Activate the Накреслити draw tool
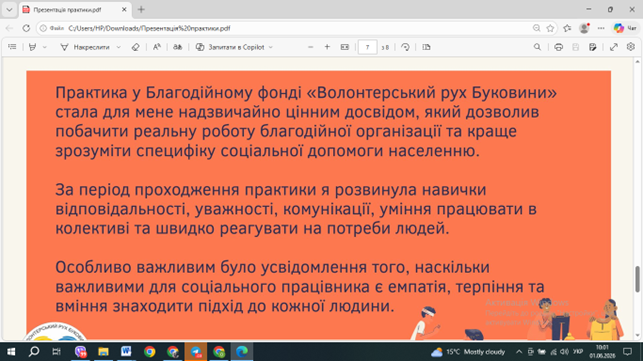643x361 pixels. point(85,47)
